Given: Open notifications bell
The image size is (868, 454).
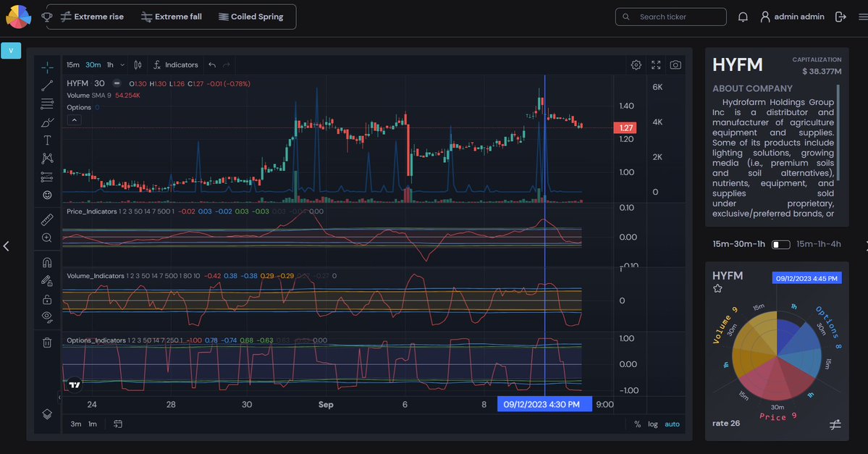Looking at the screenshot, I should [743, 17].
